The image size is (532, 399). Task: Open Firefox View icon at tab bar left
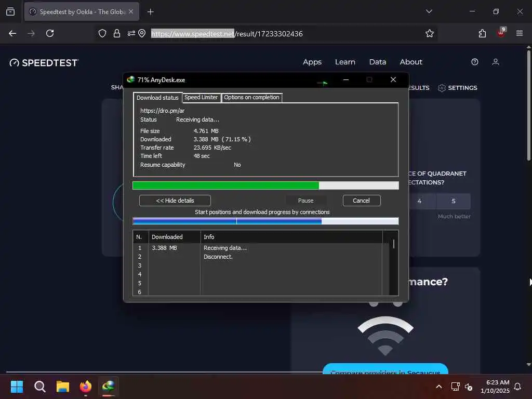tap(10, 11)
